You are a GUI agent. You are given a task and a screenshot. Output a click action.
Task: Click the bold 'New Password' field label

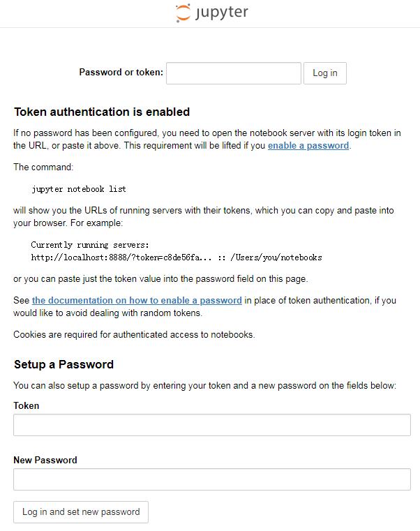pos(45,460)
